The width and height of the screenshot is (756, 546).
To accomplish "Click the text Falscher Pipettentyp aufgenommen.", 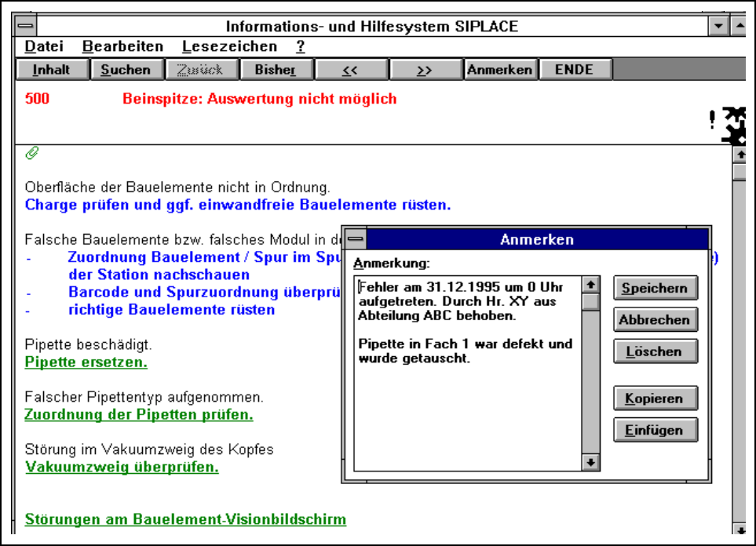I will [x=144, y=397].
